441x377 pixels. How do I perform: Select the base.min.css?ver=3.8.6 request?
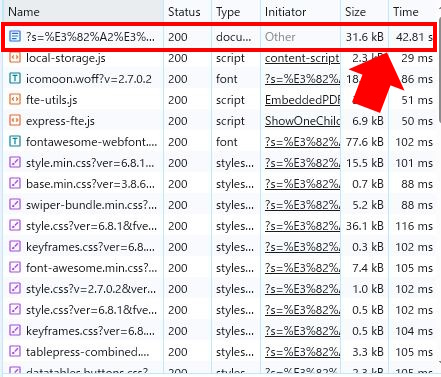(90, 184)
